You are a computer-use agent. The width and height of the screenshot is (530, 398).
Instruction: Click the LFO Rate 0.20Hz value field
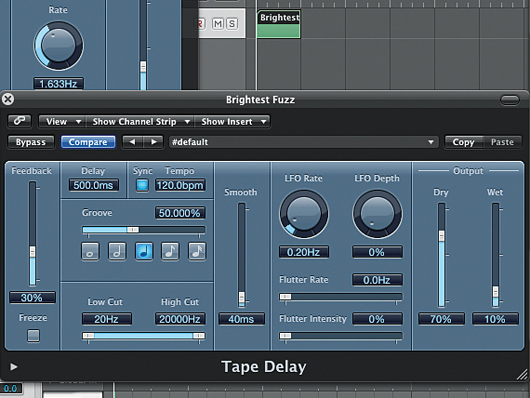click(x=304, y=252)
